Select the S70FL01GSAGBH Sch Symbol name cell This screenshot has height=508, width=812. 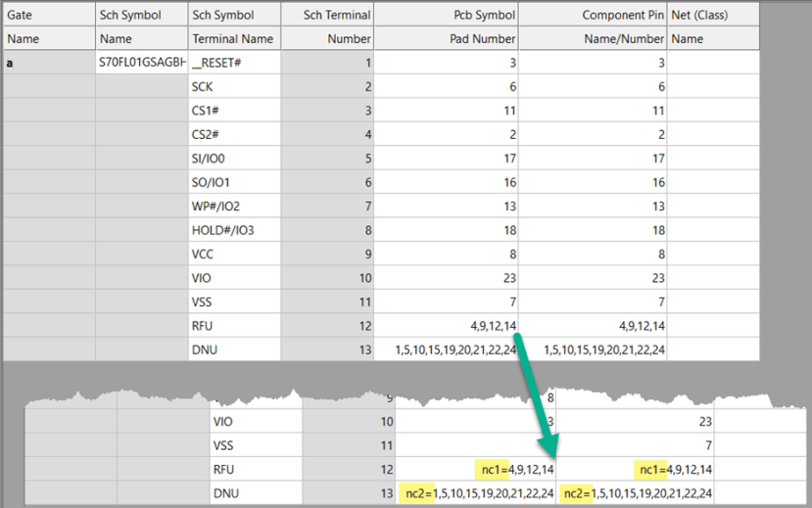141,63
